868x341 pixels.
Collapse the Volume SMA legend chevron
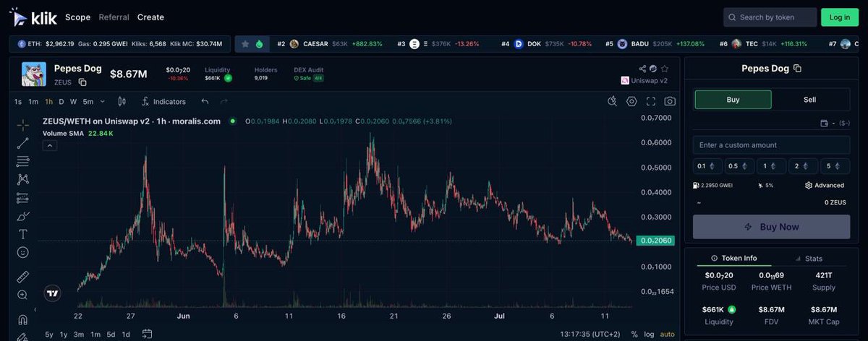(x=50, y=145)
